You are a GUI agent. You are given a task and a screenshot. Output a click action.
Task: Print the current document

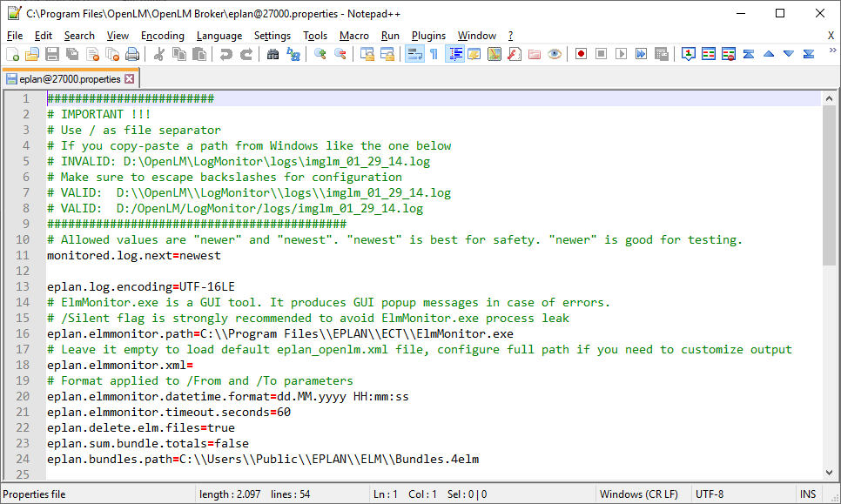tap(131, 53)
